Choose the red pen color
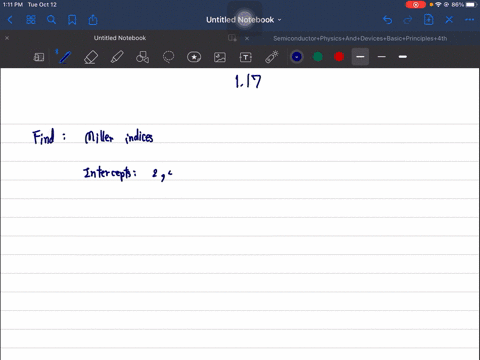The width and height of the screenshot is (480, 360). [339, 57]
